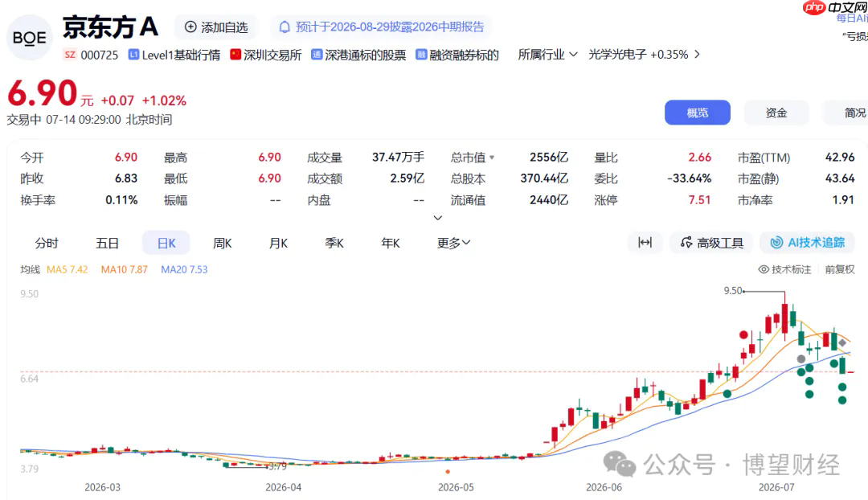Open the 光学光电子 industry link
This screenshot has height=500, width=868.
click(x=617, y=55)
